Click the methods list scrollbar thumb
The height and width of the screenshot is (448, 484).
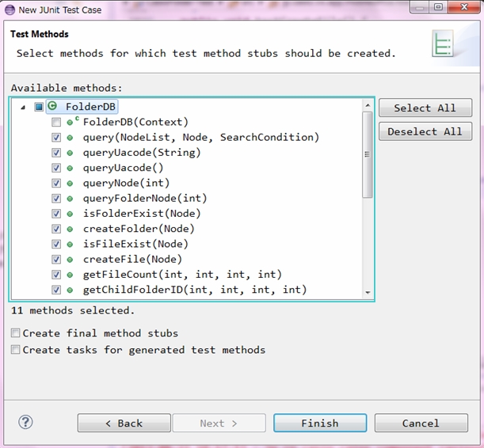pyautogui.click(x=368, y=154)
